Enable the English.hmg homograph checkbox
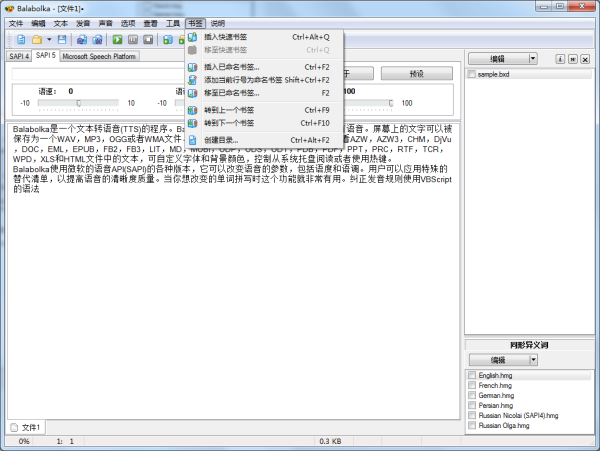 click(472, 375)
